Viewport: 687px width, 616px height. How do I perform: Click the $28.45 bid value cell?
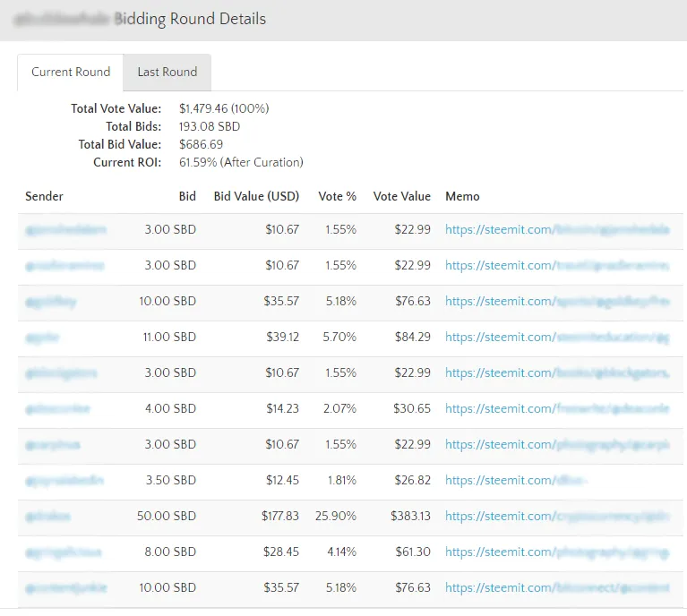tap(281, 552)
